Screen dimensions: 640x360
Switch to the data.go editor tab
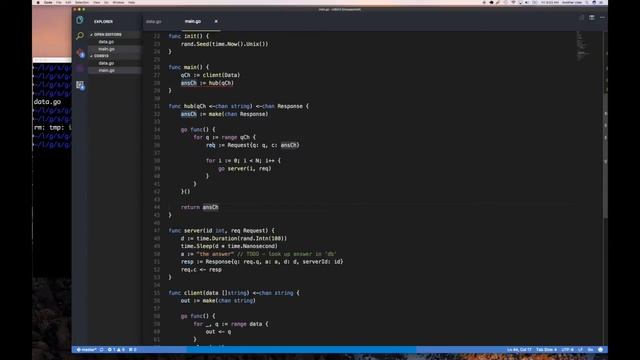tap(154, 21)
